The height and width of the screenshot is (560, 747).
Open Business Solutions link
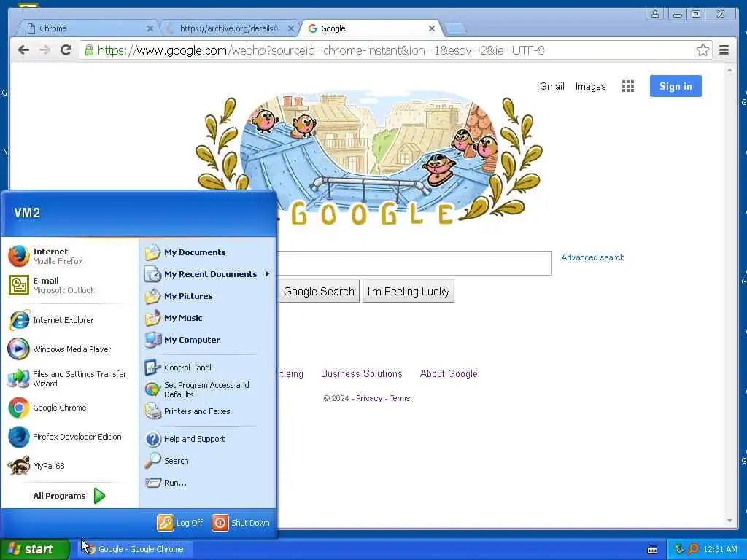coord(362,374)
